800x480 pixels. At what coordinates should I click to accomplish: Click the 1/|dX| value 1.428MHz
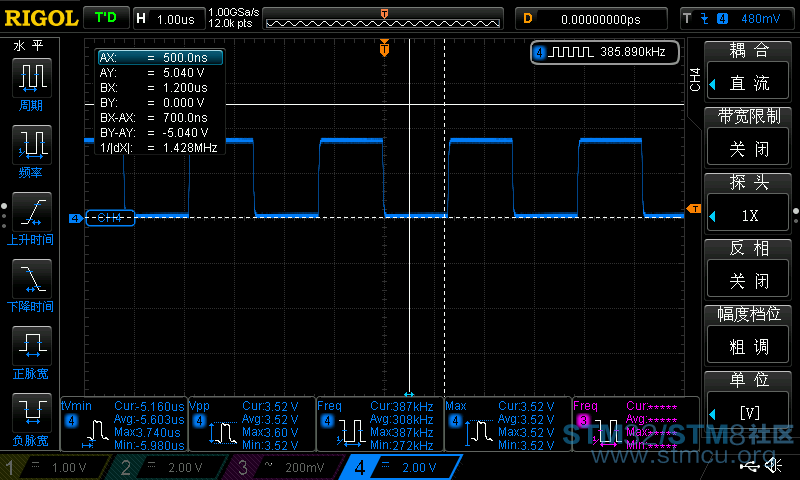click(x=190, y=148)
